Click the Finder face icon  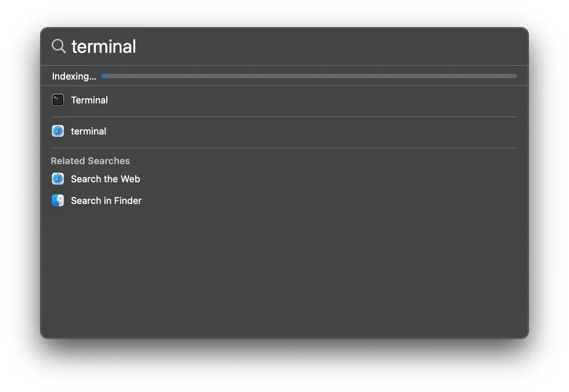pos(58,201)
